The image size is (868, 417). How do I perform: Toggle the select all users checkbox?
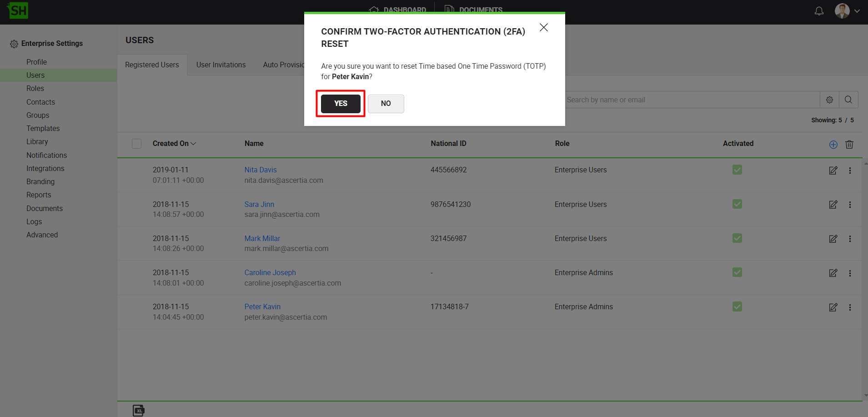(136, 144)
